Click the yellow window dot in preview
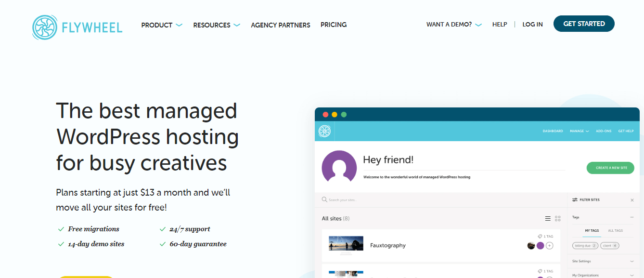Screen dimensions: 644x278 [x=335, y=115]
